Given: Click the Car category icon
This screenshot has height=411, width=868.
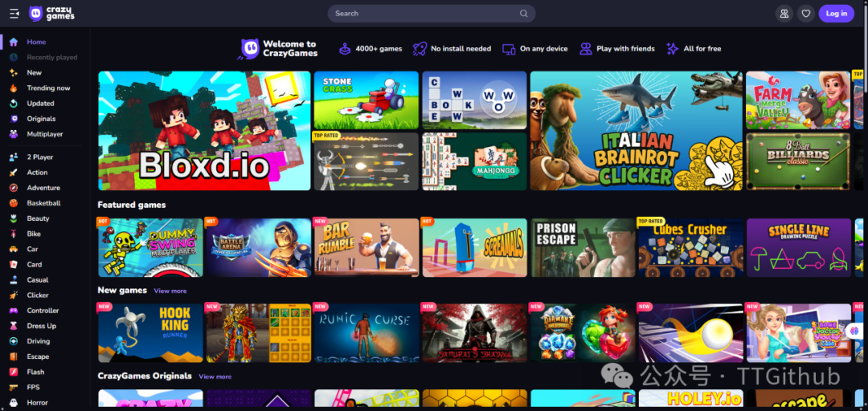Looking at the screenshot, I should click(x=14, y=250).
